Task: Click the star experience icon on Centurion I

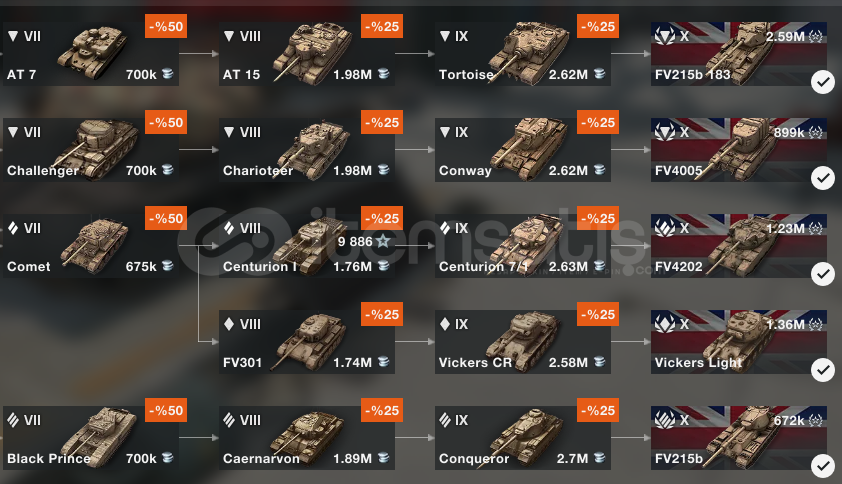Action: [x=383, y=241]
